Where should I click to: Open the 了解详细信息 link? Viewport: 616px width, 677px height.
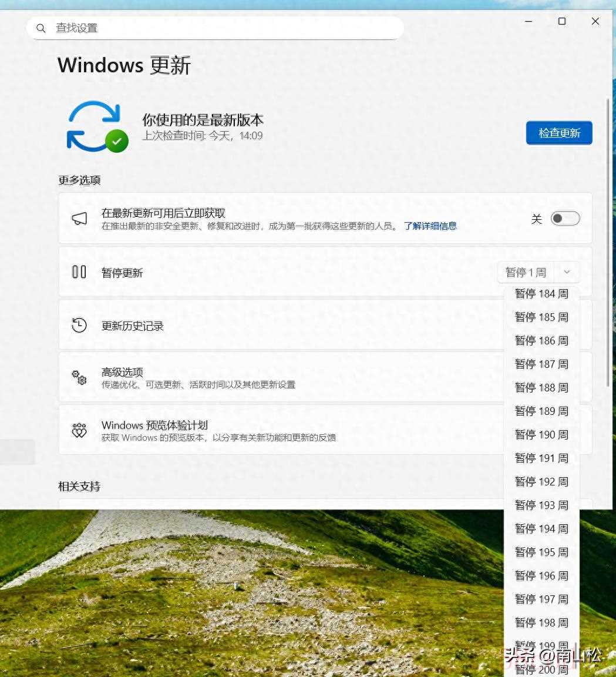coord(430,226)
